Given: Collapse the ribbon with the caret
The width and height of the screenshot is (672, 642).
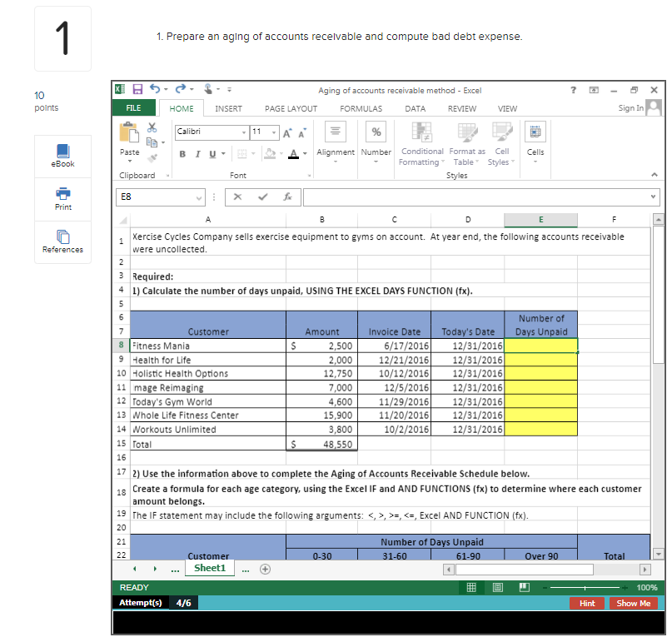Looking at the screenshot, I should click(654, 174).
